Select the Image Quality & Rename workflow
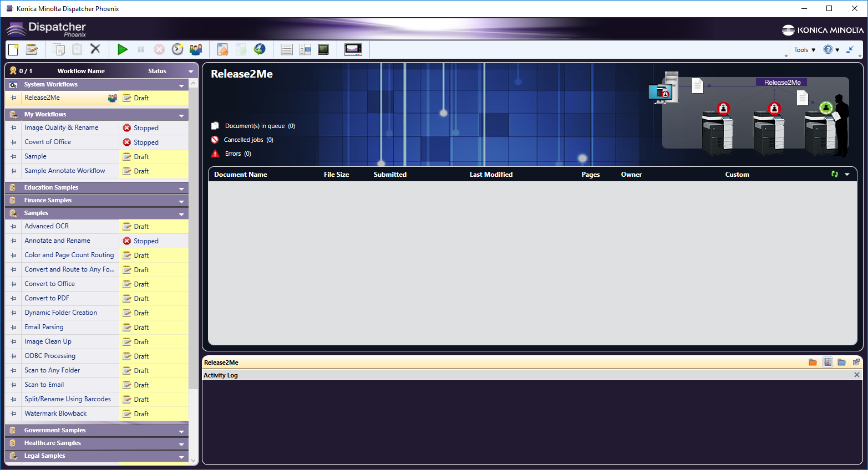The height and width of the screenshot is (470, 868). point(97,127)
